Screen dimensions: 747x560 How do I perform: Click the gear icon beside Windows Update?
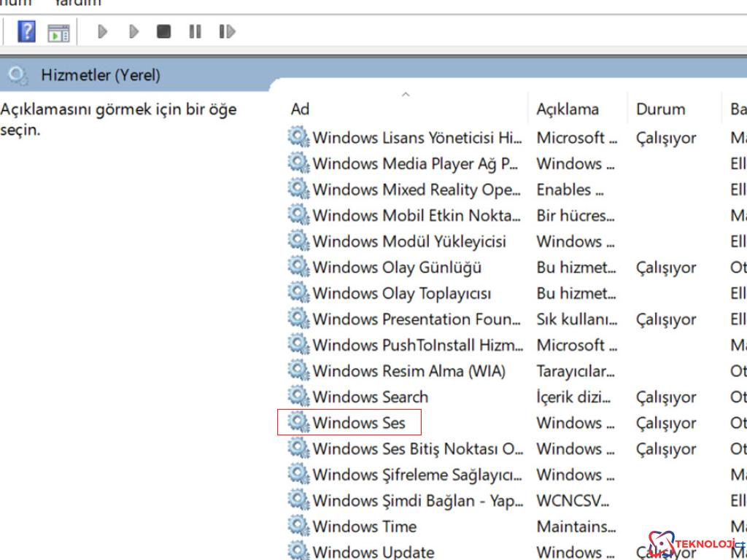pyautogui.click(x=298, y=551)
